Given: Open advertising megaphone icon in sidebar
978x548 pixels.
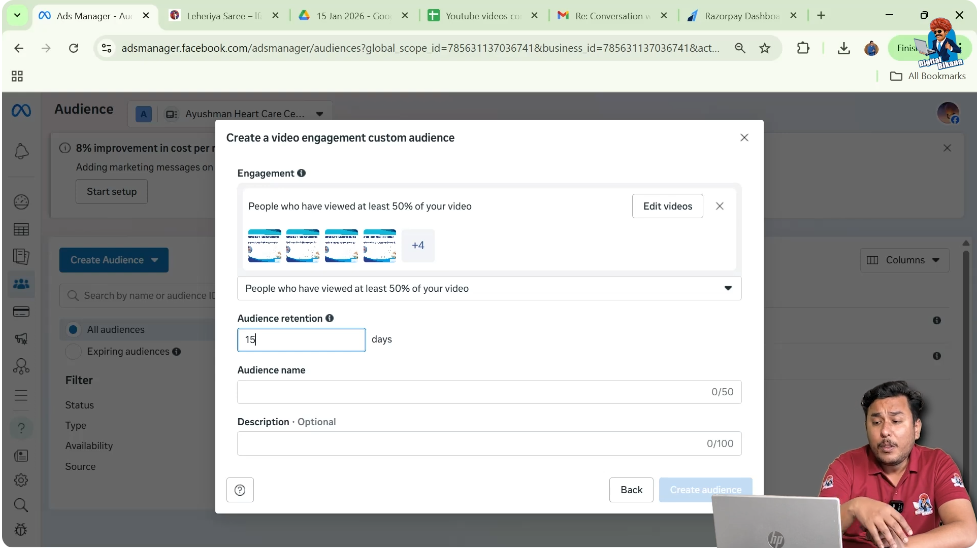Looking at the screenshot, I should (21, 339).
